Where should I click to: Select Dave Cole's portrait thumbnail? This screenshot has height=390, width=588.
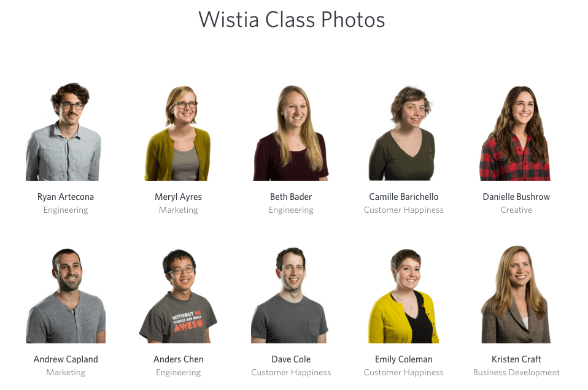pyautogui.click(x=290, y=295)
